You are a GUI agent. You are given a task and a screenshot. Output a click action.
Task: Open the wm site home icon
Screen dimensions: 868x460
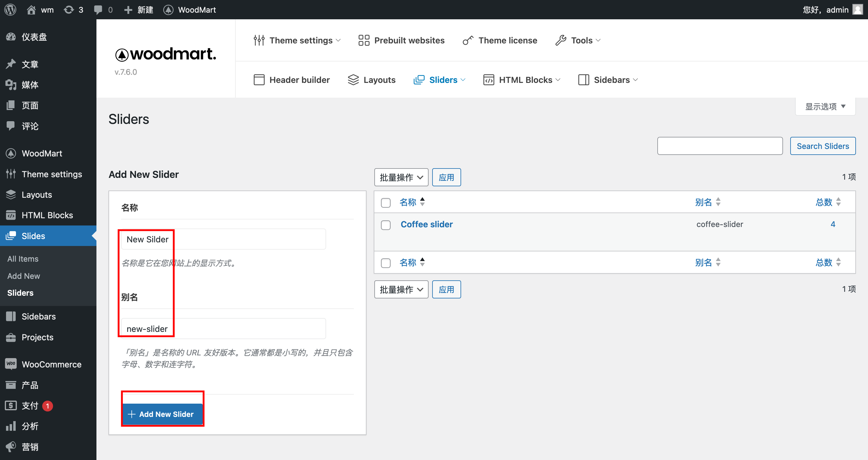click(x=31, y=9)
